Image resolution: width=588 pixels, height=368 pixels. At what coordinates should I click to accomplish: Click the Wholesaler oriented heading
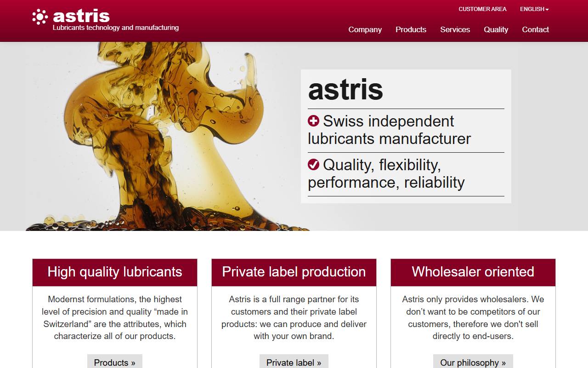(473, 272)
